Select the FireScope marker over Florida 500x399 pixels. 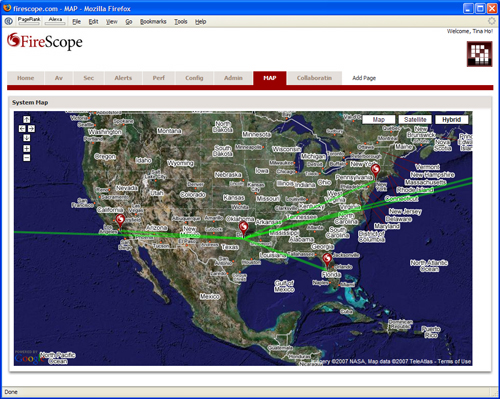[x=327, y=260]
